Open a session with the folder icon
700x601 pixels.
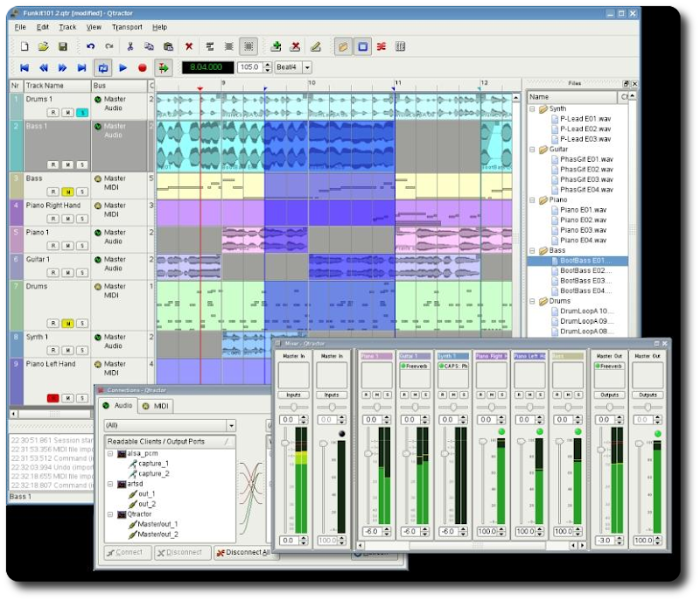(x=44, y=46)
